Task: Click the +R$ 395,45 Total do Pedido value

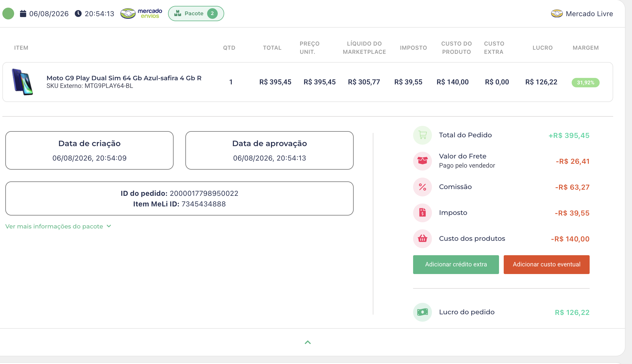Action: [x=569, y=136]
